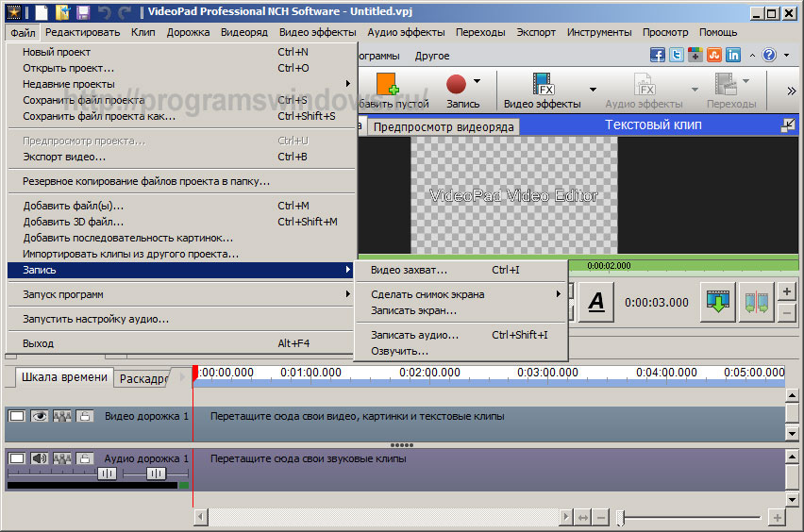Switch to Шкала времени tab
The height and width of the screenshot is (532, 804).
[x=64, y=377]
